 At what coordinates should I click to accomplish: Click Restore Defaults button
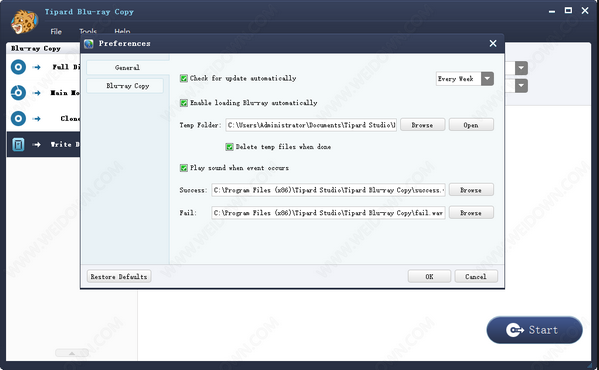tap(119, 276)
